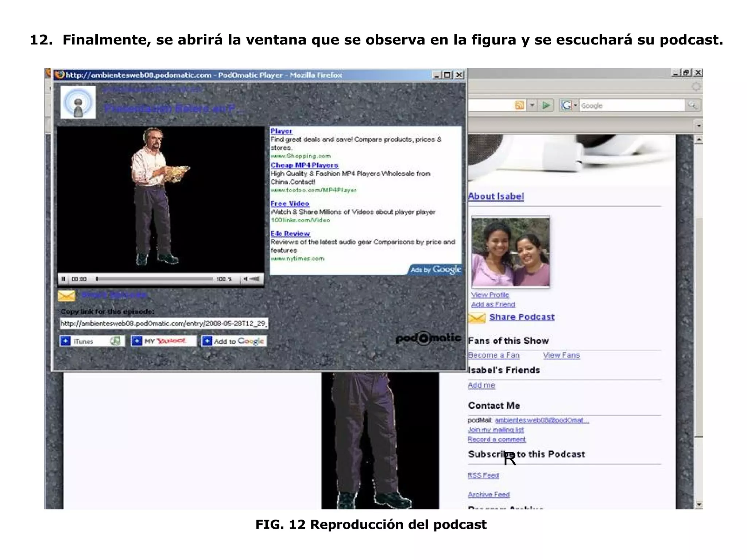
Task: Click the Add to Google button
Action: (234, 341)
